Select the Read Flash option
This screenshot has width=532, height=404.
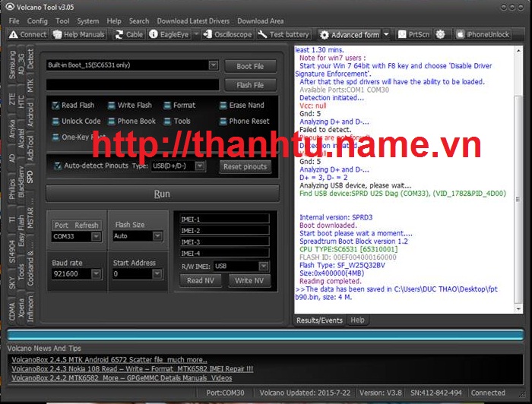73,105
